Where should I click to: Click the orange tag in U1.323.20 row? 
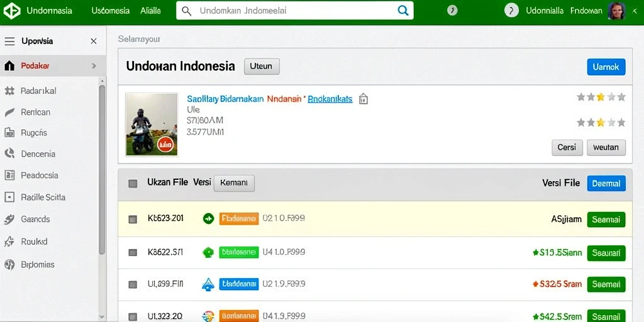239,316
